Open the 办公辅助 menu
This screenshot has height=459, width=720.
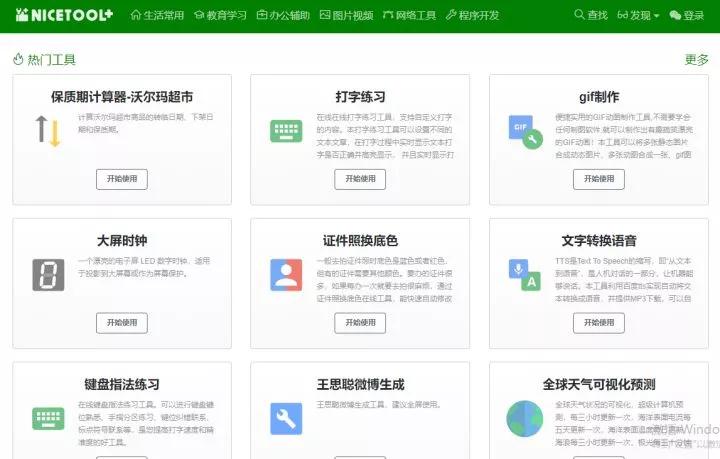[x=283, y=15]
